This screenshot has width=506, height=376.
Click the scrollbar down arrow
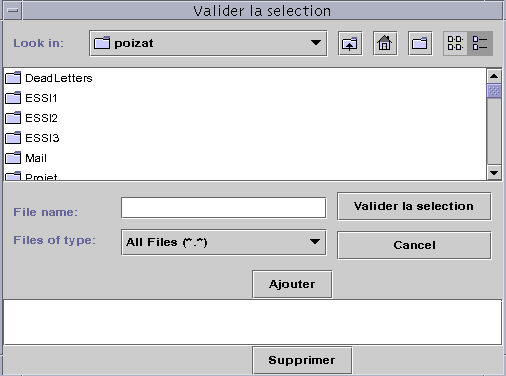click(x=494, y=173)
